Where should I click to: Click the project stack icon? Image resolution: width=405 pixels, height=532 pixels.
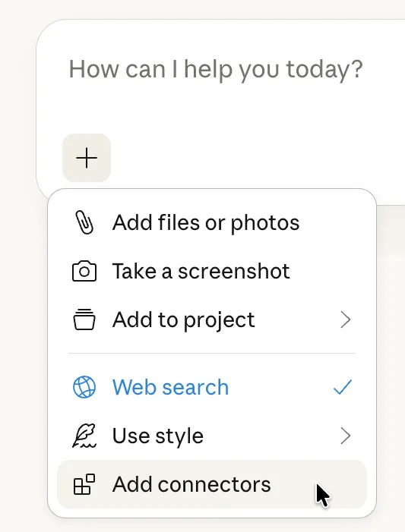(x=84, y=320)
